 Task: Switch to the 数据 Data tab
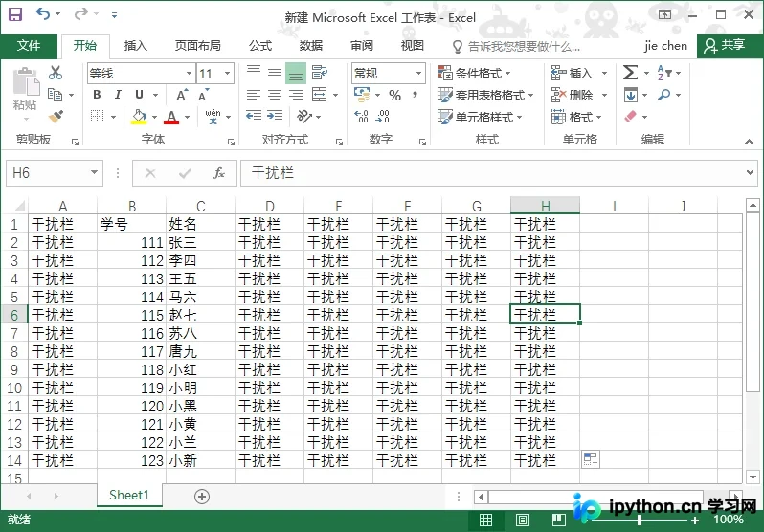point(311,46)
